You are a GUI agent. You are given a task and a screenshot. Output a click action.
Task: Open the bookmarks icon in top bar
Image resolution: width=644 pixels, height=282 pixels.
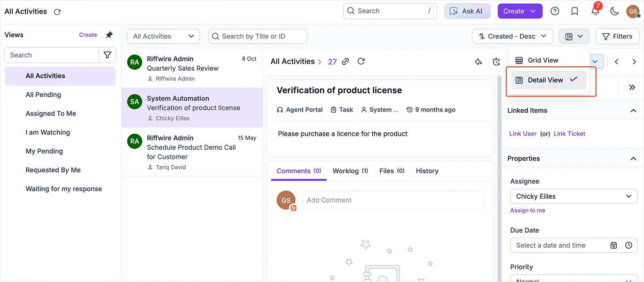pos(574,11)
